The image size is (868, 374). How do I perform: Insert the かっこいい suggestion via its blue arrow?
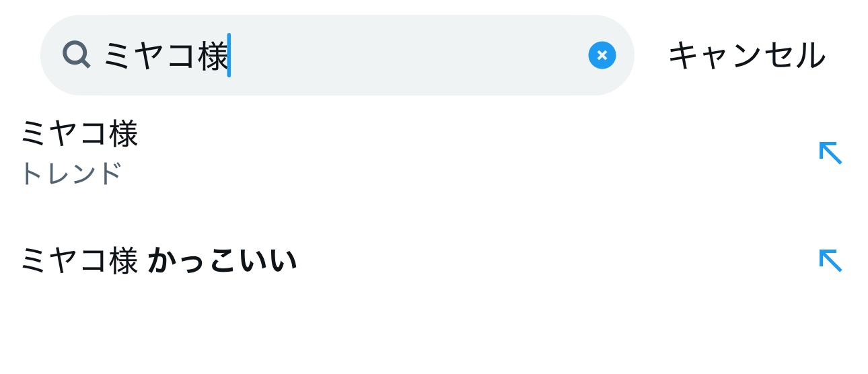(x=830, y=260)
